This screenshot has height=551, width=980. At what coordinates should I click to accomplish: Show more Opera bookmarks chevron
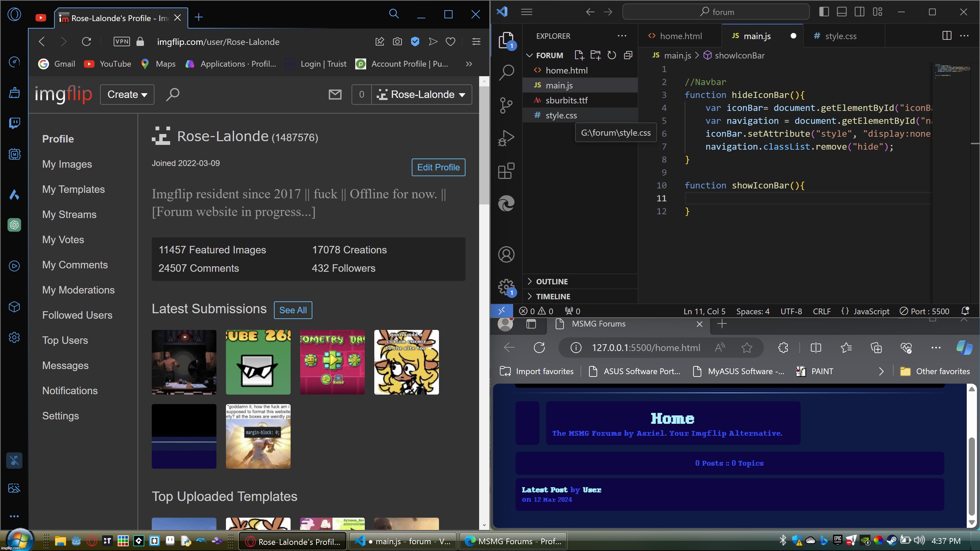(469, 64)
